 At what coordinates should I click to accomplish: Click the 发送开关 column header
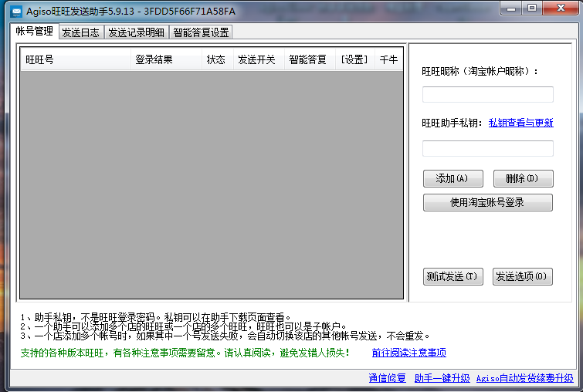259,59
